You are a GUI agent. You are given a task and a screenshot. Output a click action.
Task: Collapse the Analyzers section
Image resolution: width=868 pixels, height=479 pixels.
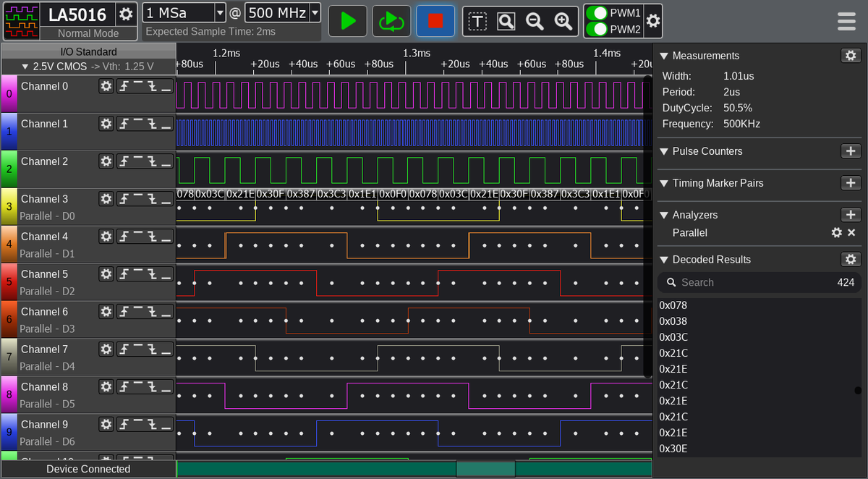pyautogui.click(x=664, y=215)
